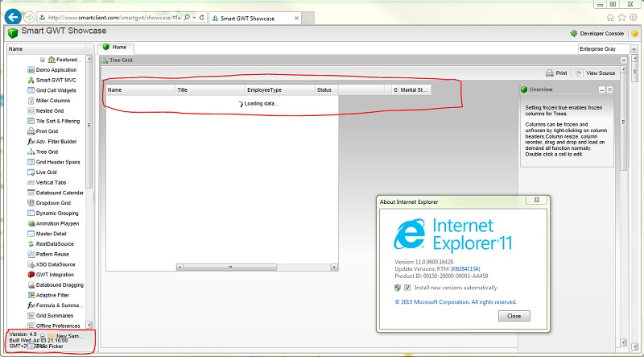Viewport: 644px width, 357px height.
Task: Toggle 'Install new versions automatically' checkbox
Action: [x=407, y=287]
